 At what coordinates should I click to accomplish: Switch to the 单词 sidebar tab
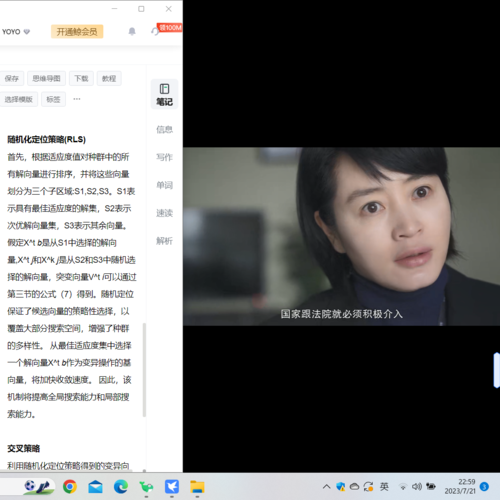tap(165, 185)
